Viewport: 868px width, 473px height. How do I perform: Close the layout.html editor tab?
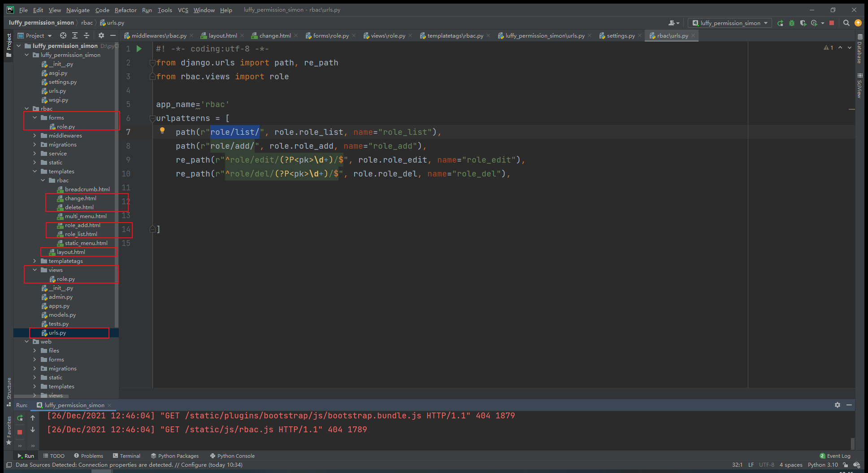242,35
